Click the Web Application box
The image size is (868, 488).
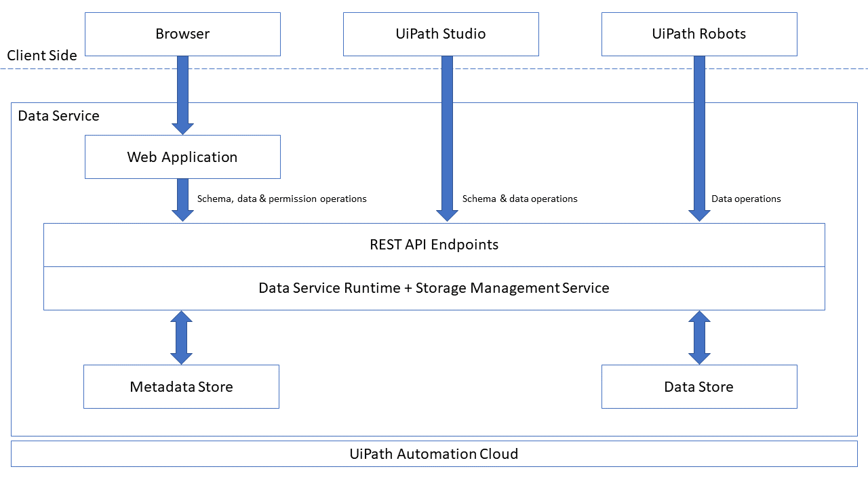(x=182, y=157)
